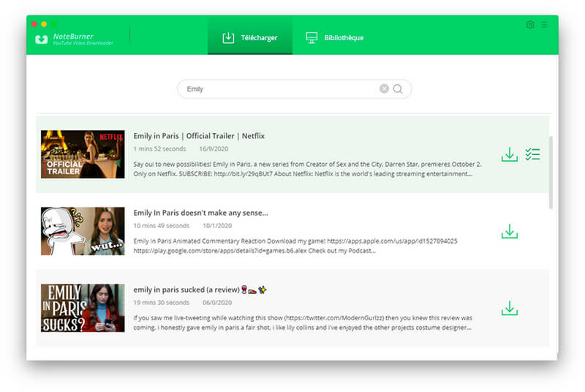This screenshot has height=392, width=585.
Task: Select title 'Emily in Paris | Official Trailer | Netflix'
Action: (x=199, y=136)
